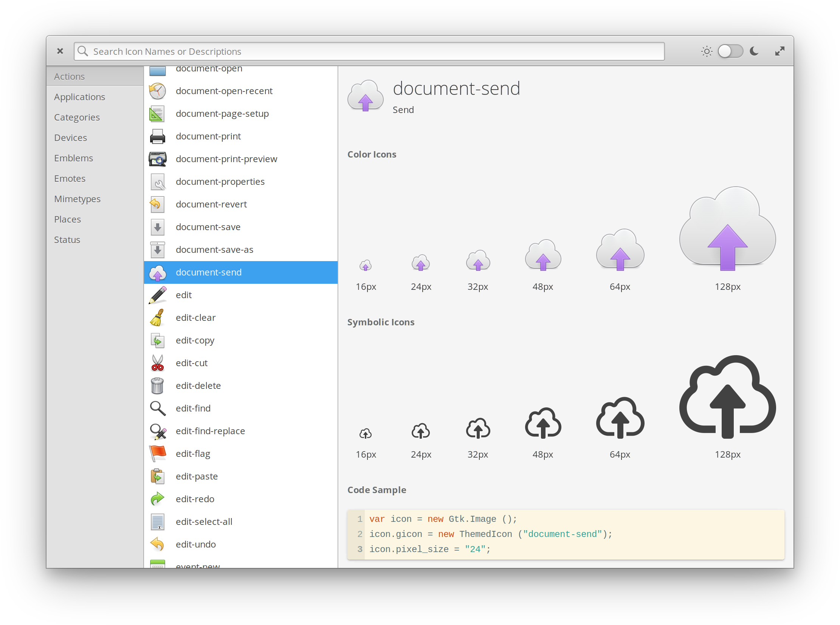Choose edit-undo in the list

coord(196,545)
